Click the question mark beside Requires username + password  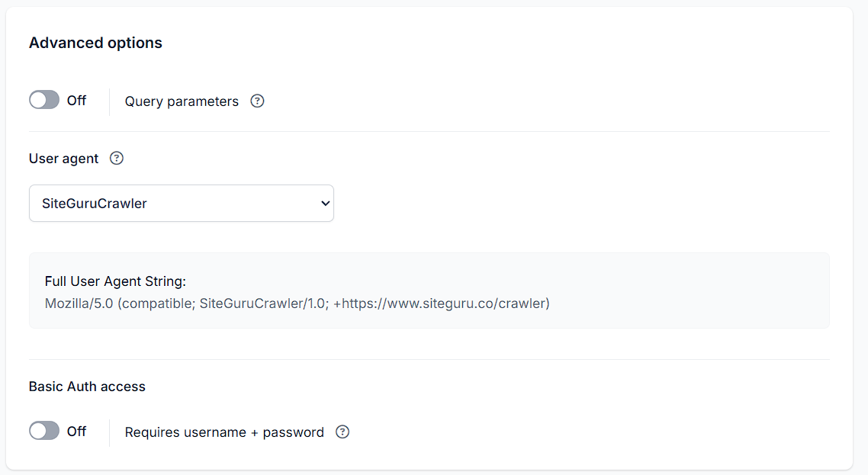tap(342, 432)
